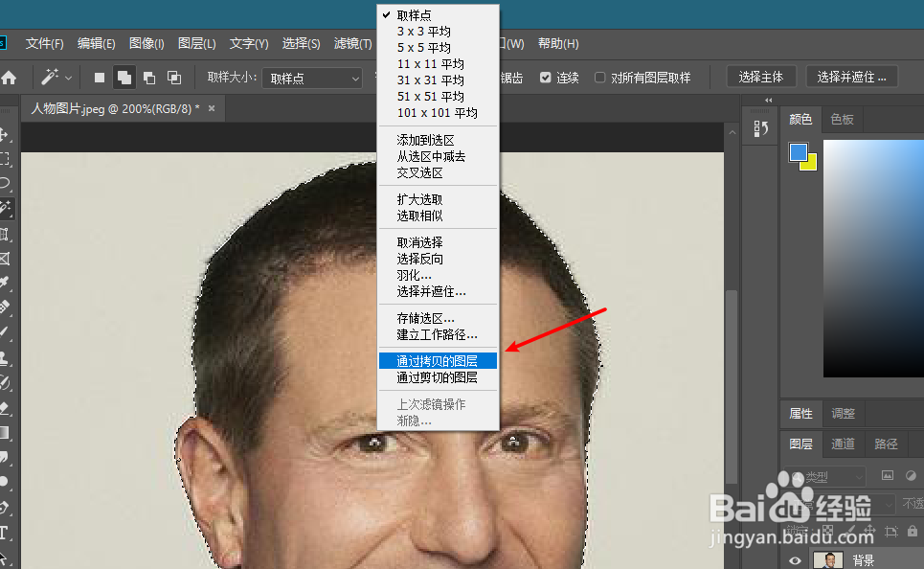924x569 pixels.
Task: Enable add-to-selection mode in options bar
Action: click(x=124, y=77)
